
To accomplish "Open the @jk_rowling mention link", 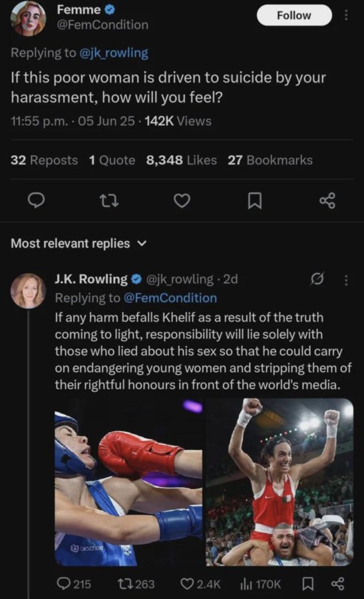I will point(113,53).
